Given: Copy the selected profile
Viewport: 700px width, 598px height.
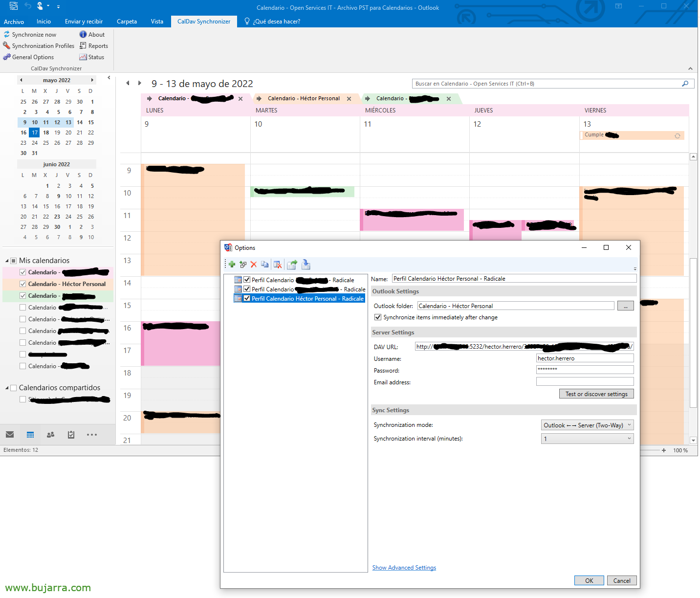Looking at the screenshot, I should (264, 265).
